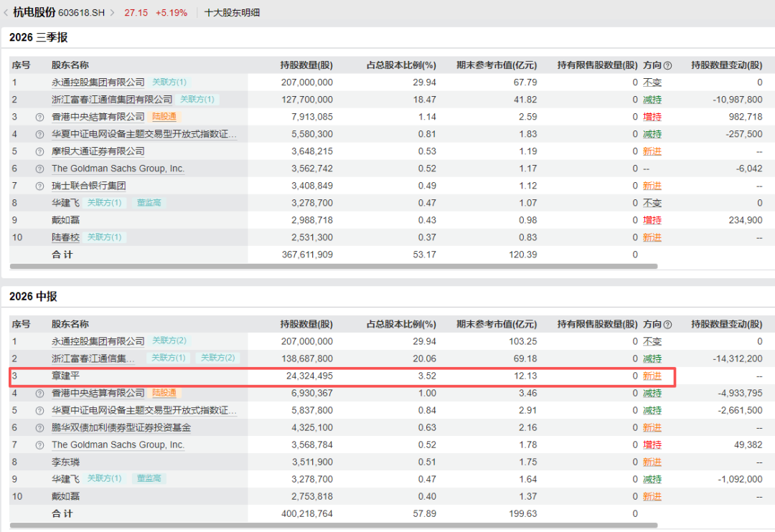The width and height of the screenshot is (775, 532).
Task: Open the 摩根大通证券有限公司 shareholder link
Action: [x=98, y=152]
